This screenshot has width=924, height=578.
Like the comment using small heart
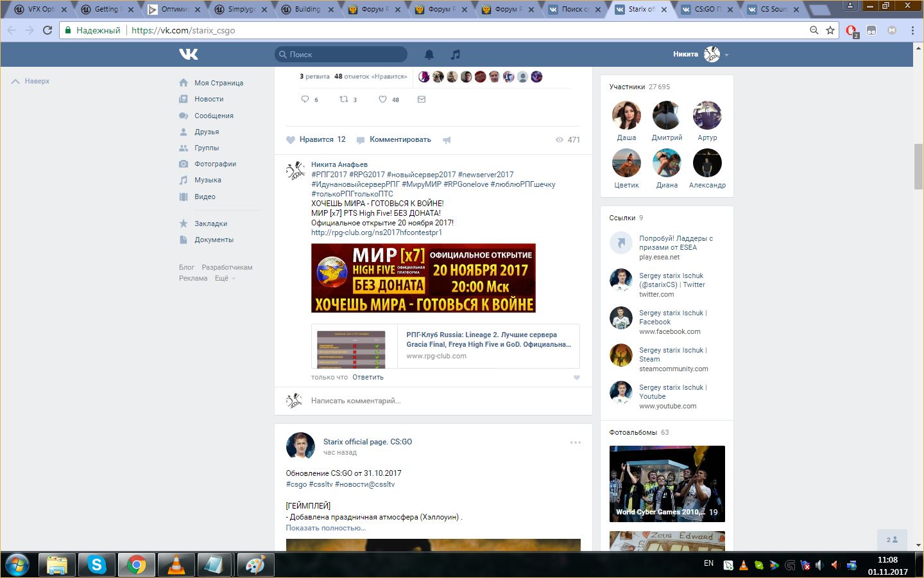pyautogui.click(x=576, y=378)
